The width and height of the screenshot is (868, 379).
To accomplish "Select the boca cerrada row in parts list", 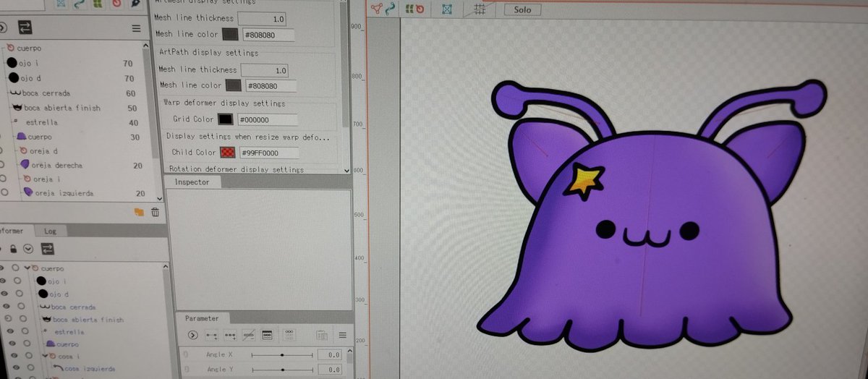I will click(75, 93).
